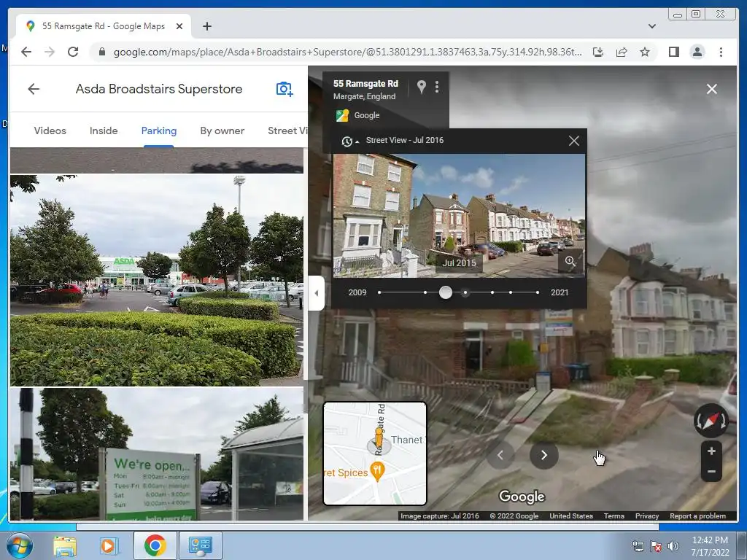Open the media player taskbar icon
Image resolution: width=747 pixels, height=560 pixels.
pyautogui.click(x=108, y=545)
